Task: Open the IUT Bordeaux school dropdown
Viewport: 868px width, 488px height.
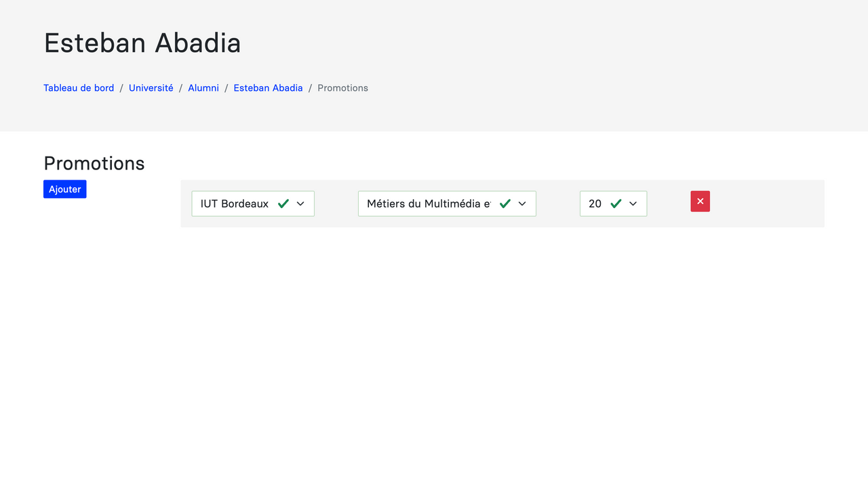Action: click(x=252, y=203)
